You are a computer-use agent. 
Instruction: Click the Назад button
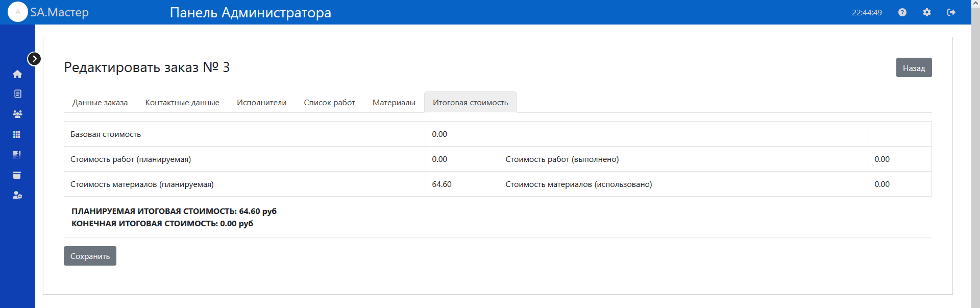pos(914,68)
